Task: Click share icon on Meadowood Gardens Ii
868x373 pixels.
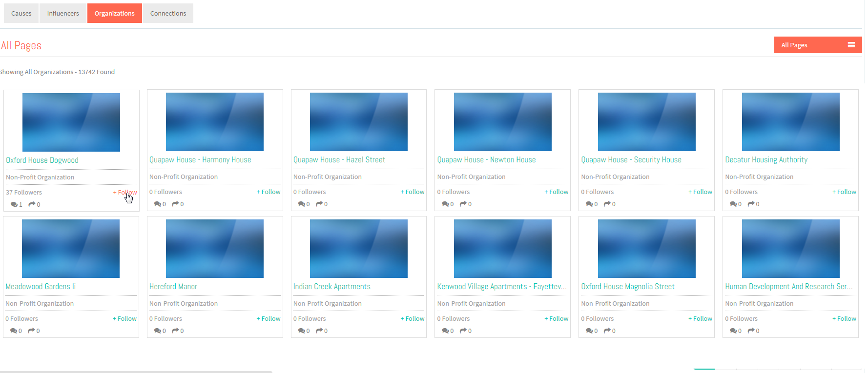Action: click(31, 331)
